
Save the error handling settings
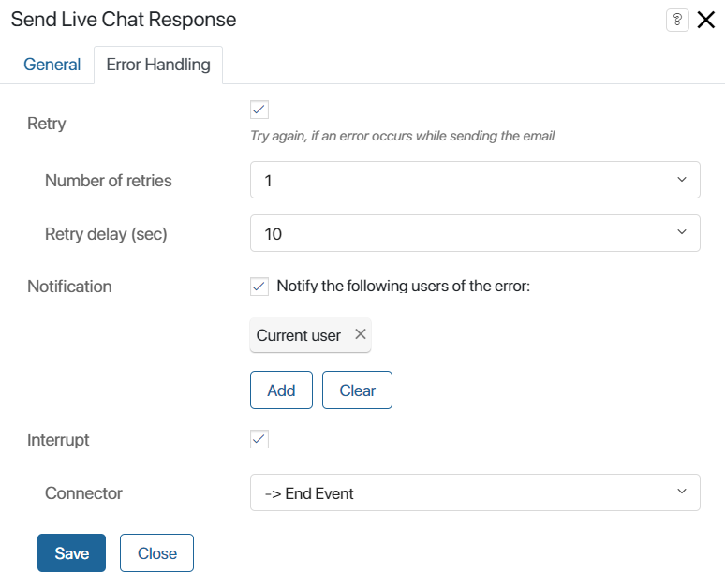[x=72, y=552]
